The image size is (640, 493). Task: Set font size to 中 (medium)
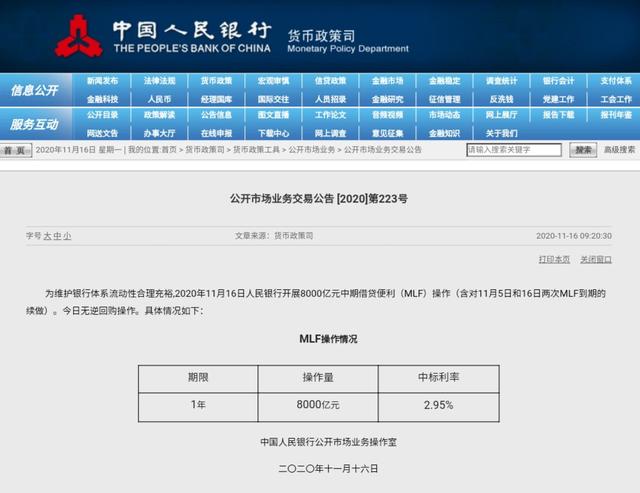coord(58,236)
